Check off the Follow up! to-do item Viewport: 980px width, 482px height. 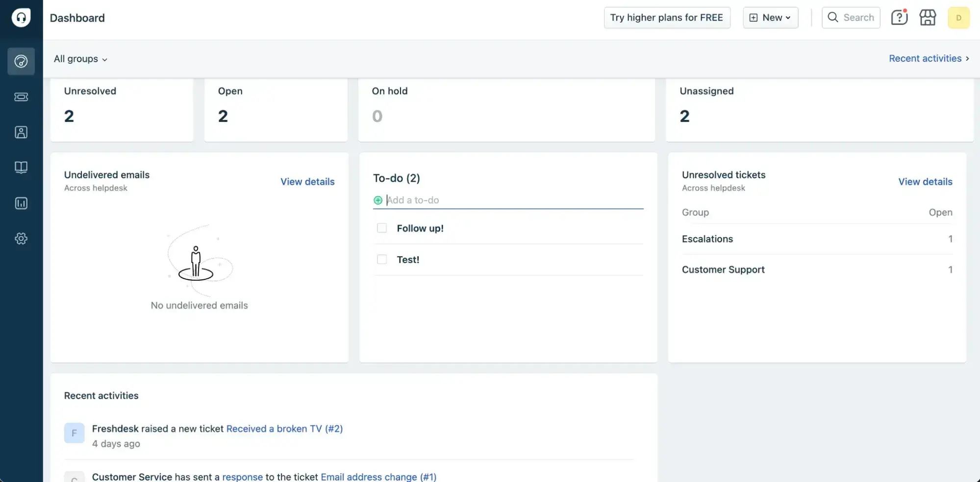point(381,228)
